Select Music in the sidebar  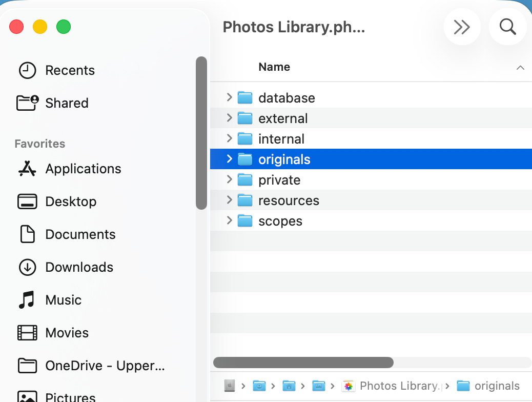tap(63, 300)
